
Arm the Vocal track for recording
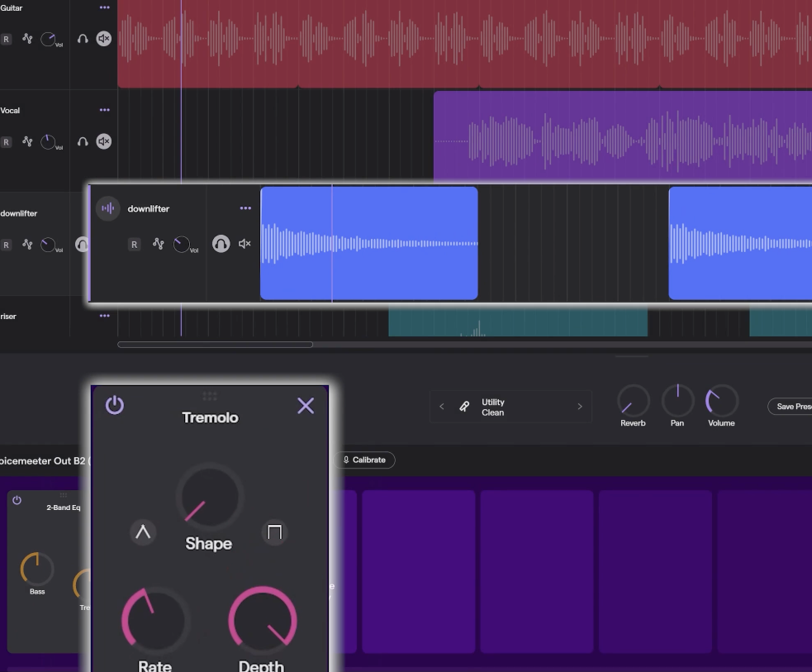[7, 142]
